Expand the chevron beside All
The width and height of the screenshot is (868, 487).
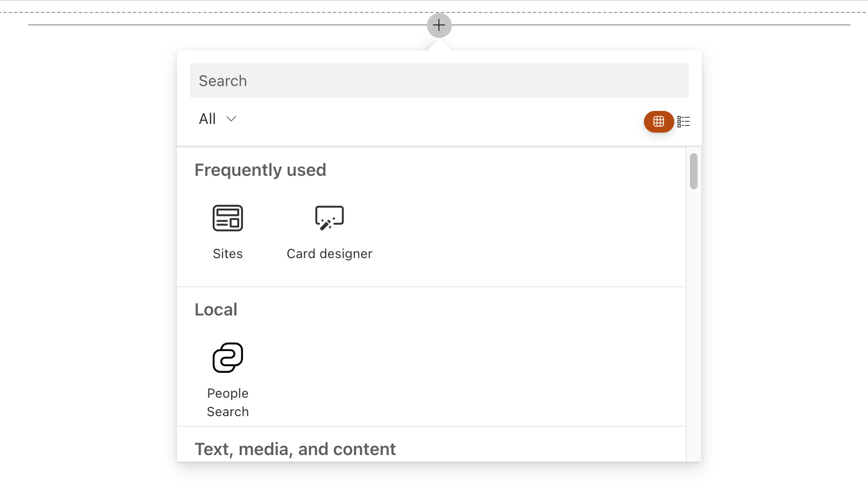(232, 119)
